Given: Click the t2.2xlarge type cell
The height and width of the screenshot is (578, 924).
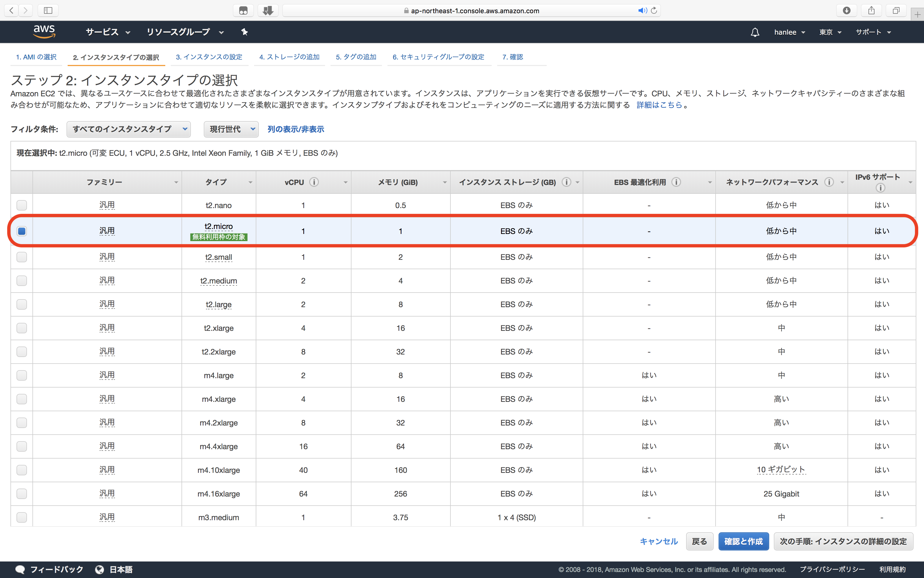Looking at the screenshot, I should [x=219, y=352].
